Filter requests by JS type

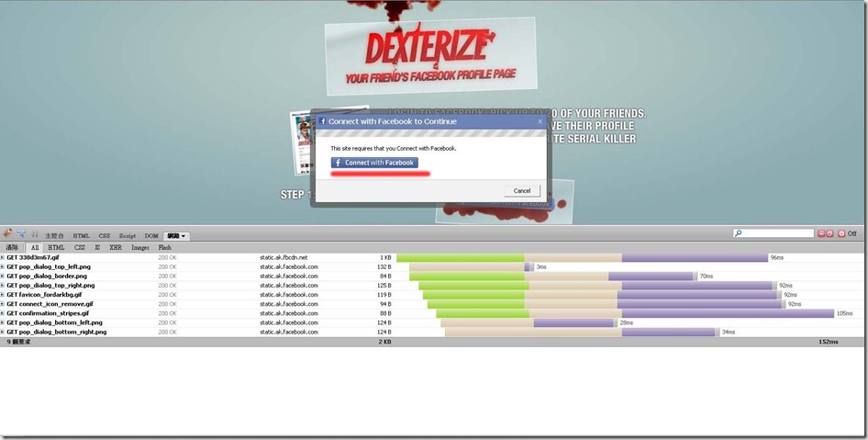click(97, 248)
